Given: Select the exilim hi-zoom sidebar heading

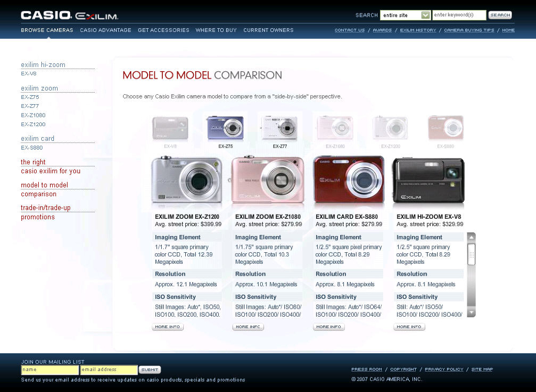Looking at the screenshot, I should coord(43,64).
